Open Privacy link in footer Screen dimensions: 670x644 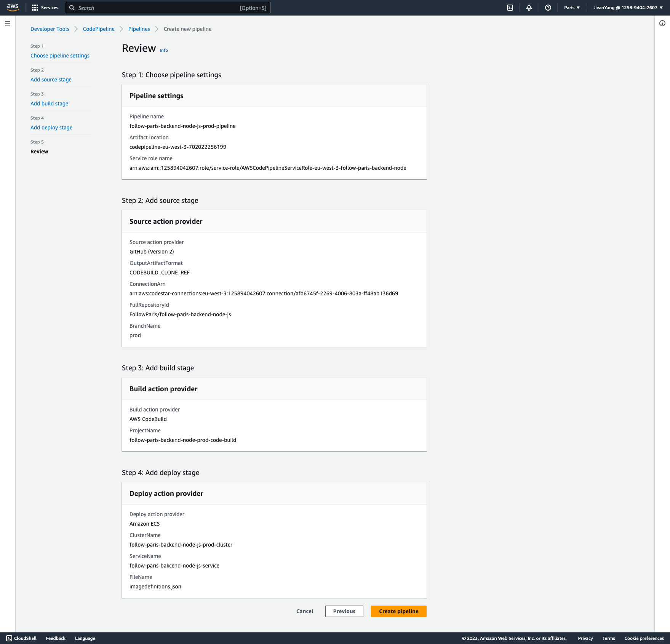point(585,638)
